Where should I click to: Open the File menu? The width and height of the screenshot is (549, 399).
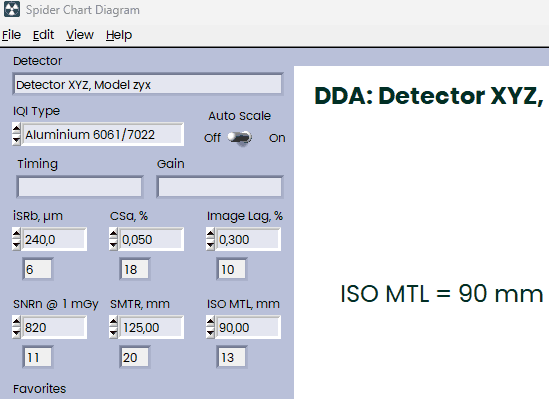point(12,35)
